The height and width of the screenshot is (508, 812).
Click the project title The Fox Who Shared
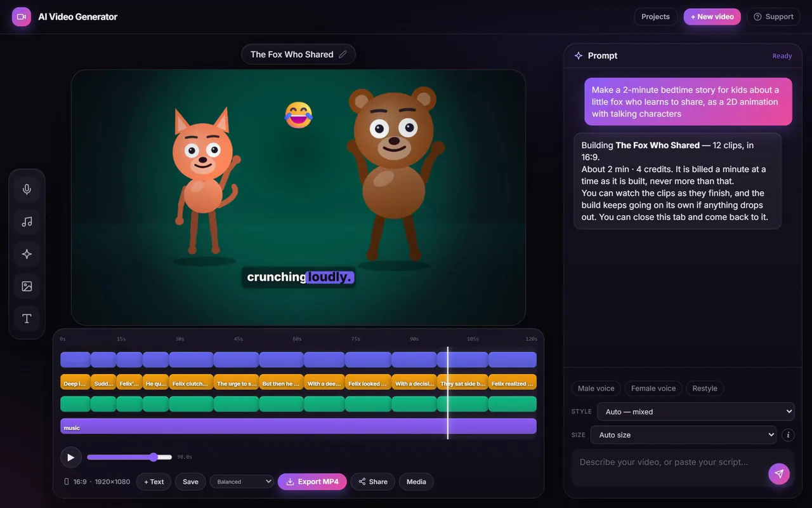click(292, 55)
